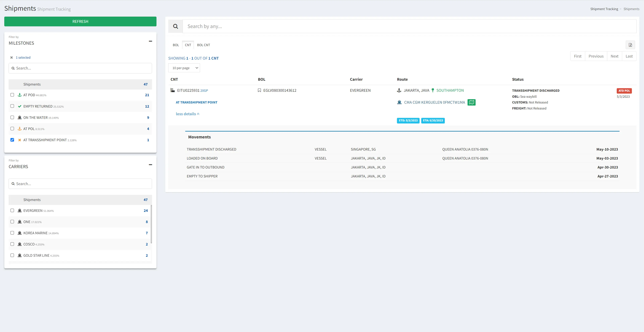Open the SOUTHAMPTON destination link
Image resolution: width=644 pixels, height=332 pixels.
(x=450, y=90)
